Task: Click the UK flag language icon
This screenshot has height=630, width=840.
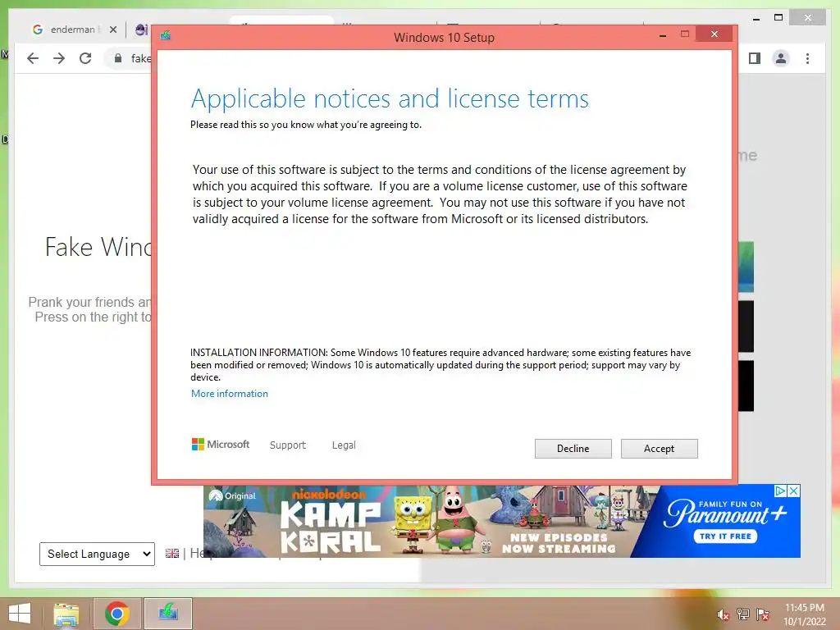Action: (x=172, y=554)
